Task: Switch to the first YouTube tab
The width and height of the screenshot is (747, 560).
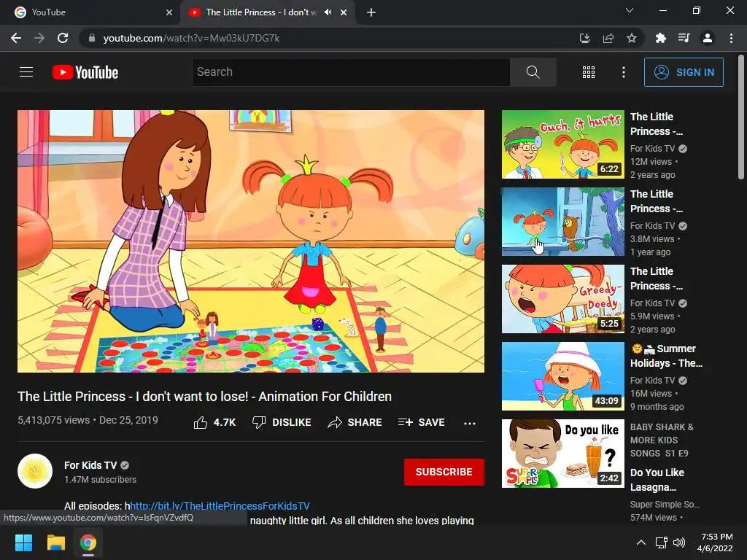Action: pos(90,12)
